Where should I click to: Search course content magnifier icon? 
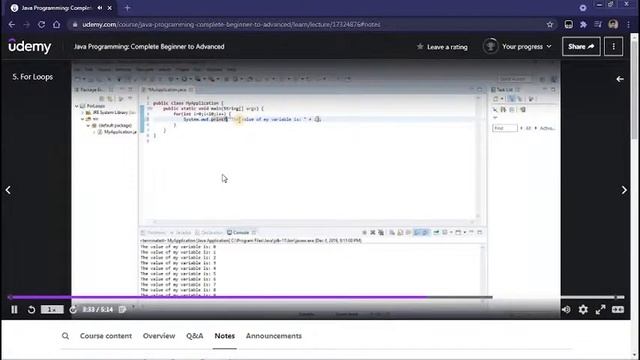(x=65, y=336)
